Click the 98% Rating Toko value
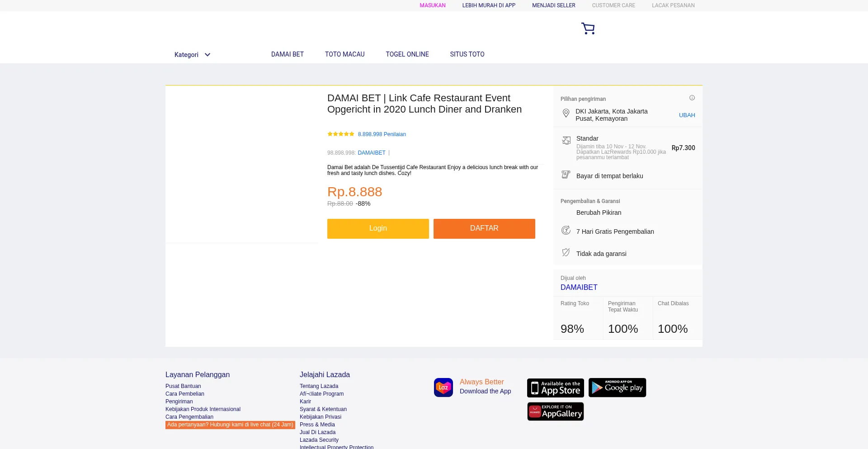The width and height of the screenshot is (868, 449). (x=572, y=329)
